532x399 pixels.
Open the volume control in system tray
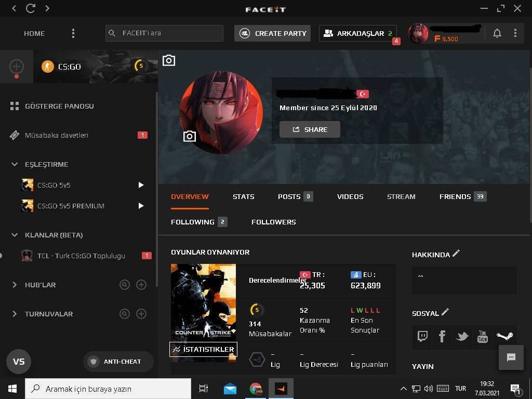pyautogui.click(x=429, y=389)
